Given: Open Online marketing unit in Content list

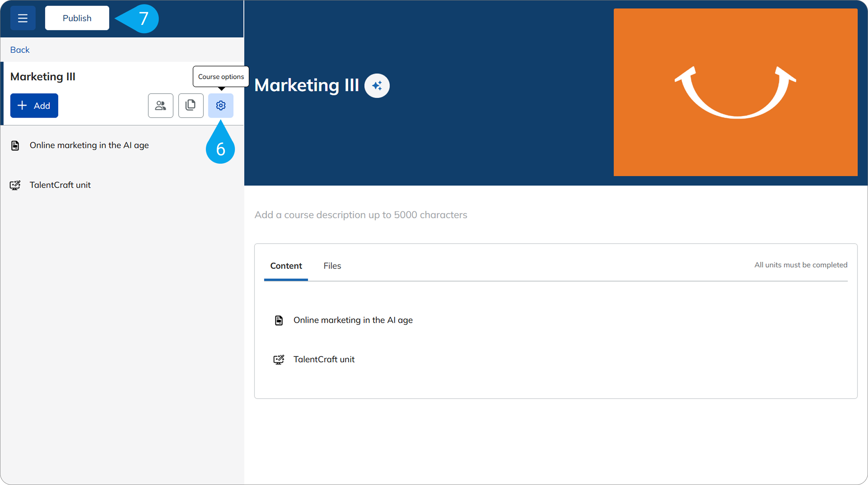Looking at the screenshot, I should pos(353,320).
